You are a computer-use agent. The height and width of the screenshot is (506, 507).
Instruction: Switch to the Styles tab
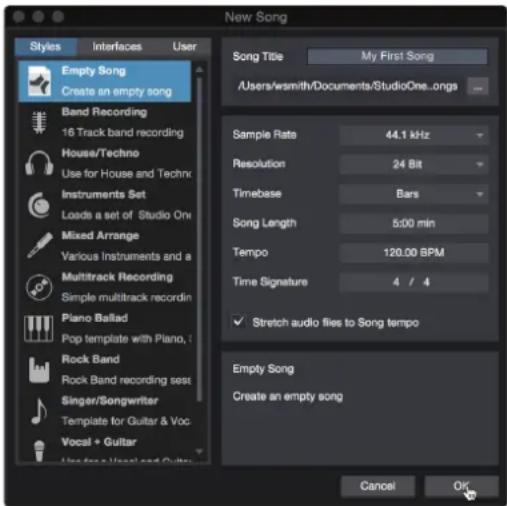pos(45,46)
